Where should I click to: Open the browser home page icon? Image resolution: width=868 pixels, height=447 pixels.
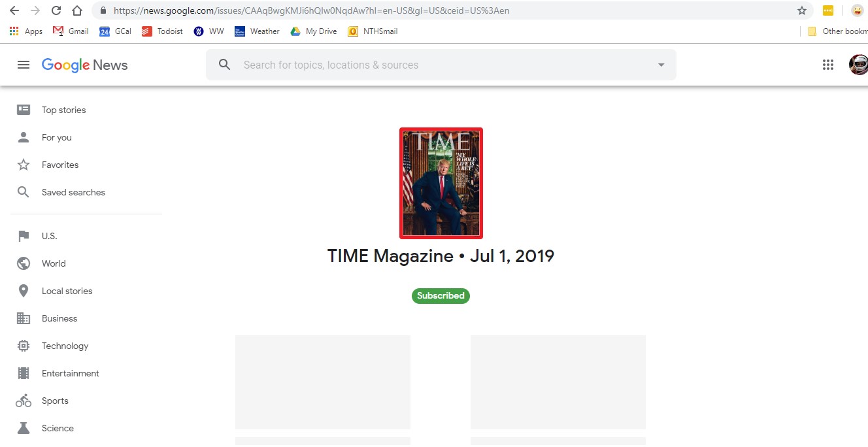[x=77, y=10]
